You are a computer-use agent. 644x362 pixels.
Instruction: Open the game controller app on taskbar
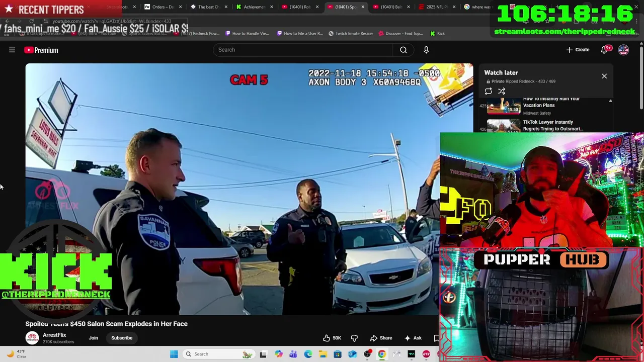(x=396, y=354)
